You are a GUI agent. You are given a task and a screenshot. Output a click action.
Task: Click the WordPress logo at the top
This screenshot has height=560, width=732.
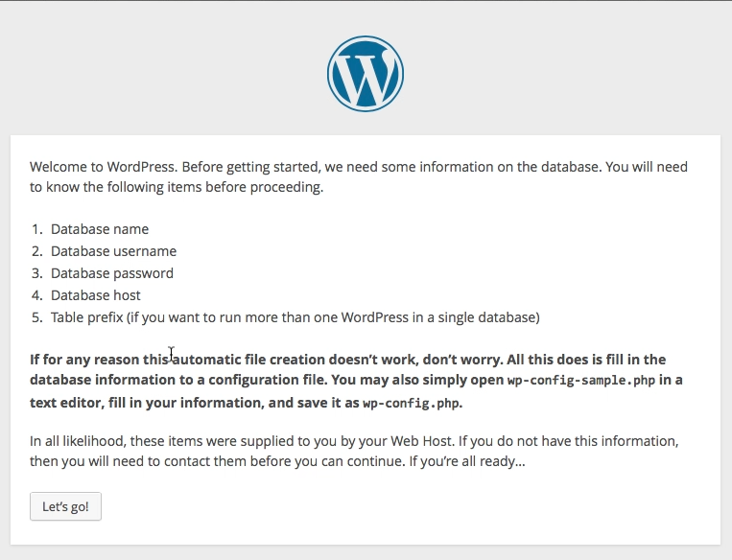tap(366, 74)
